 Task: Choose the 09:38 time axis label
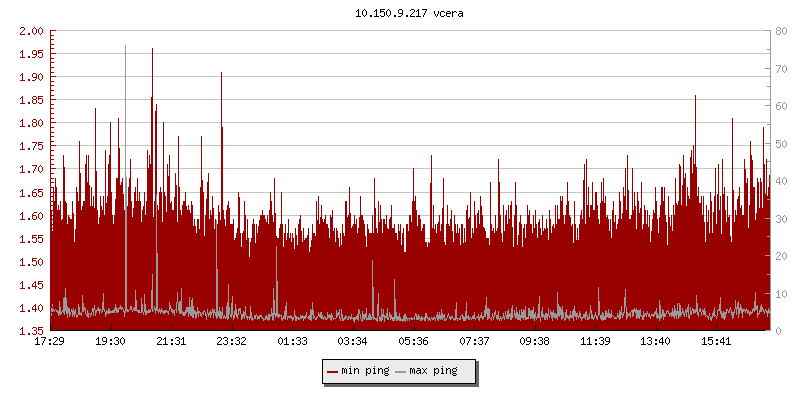pos(534,341)
